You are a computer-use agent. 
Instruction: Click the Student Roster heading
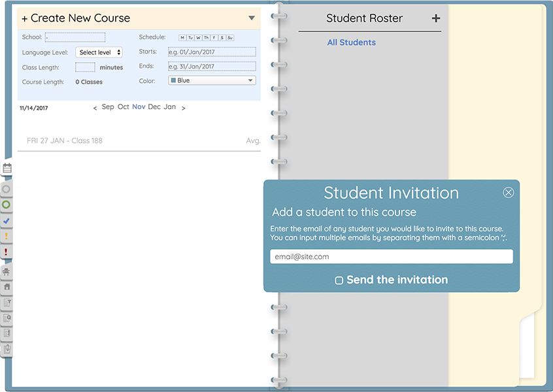364,18
